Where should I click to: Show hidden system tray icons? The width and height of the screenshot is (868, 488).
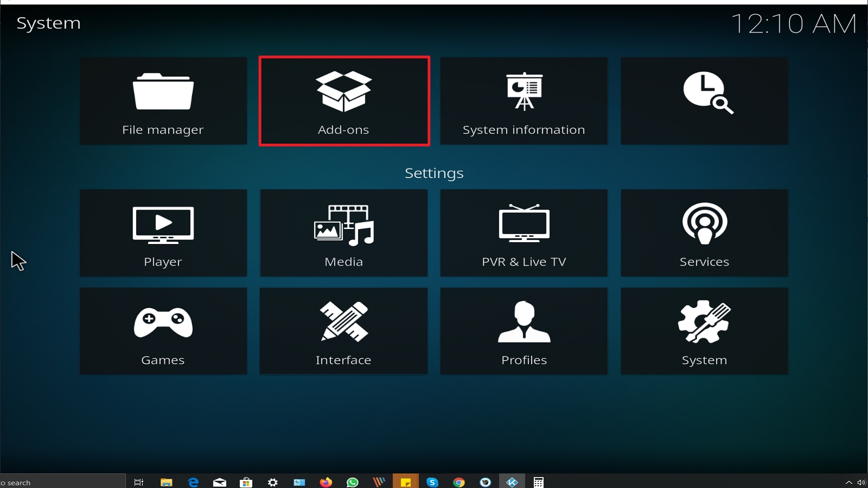point(849,483)
